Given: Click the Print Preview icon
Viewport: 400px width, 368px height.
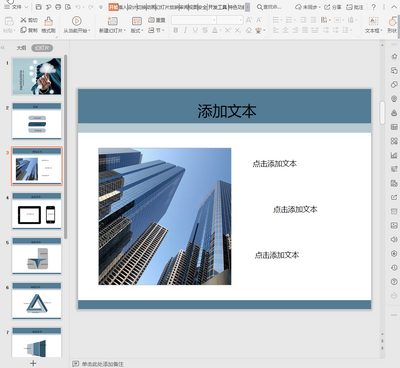Looking at the screenshot, I should (68, 7).
